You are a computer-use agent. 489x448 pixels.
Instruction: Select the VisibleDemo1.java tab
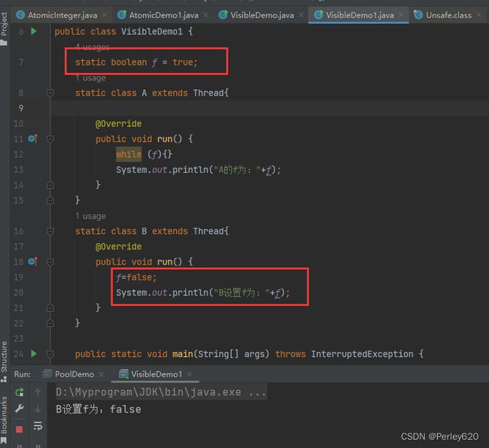pos(360,15)
